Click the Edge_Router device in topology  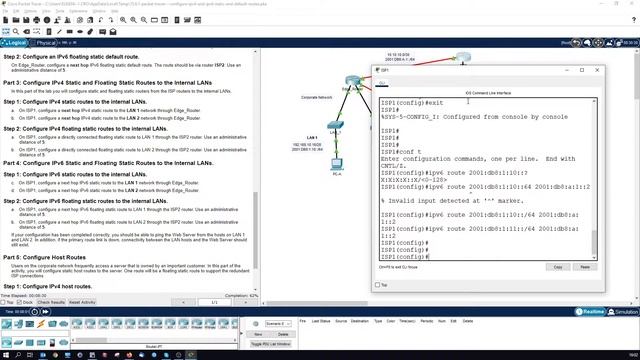352,81
